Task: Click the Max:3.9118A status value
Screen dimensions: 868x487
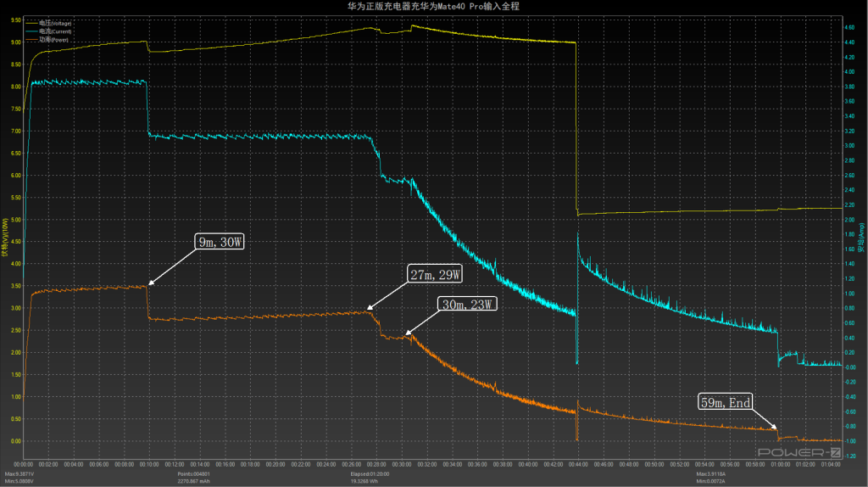Action: click(x=711, y=474)
